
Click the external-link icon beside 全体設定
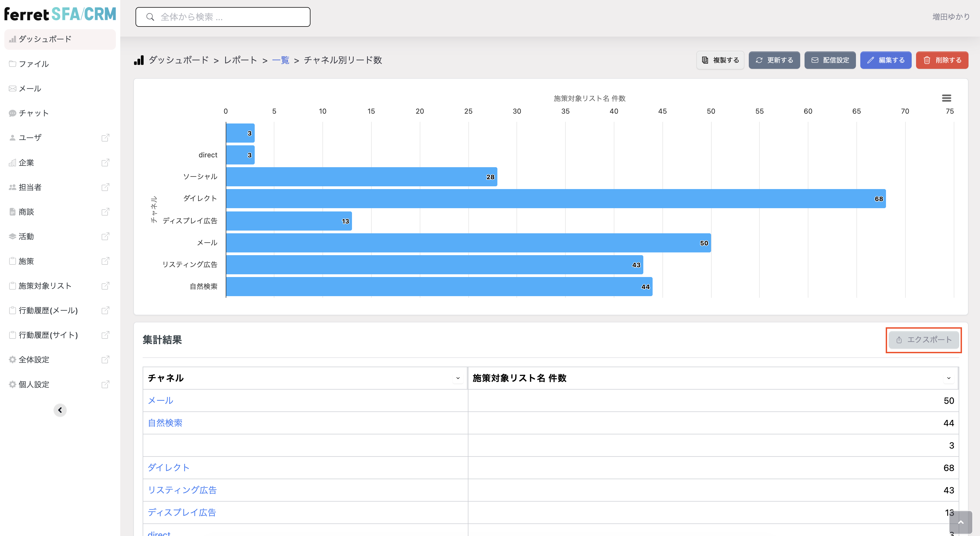click(x=105, y=360)
